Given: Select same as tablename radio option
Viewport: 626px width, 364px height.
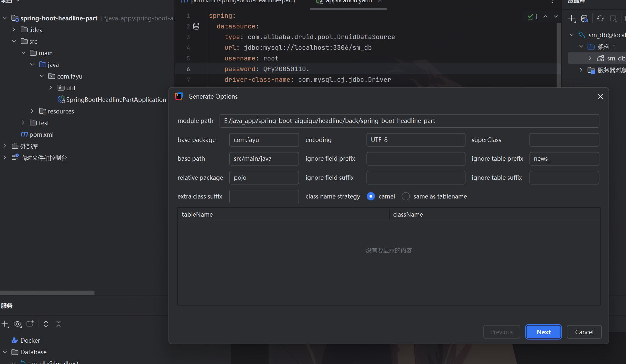Looking at the screenshot, I should point(406,196).
